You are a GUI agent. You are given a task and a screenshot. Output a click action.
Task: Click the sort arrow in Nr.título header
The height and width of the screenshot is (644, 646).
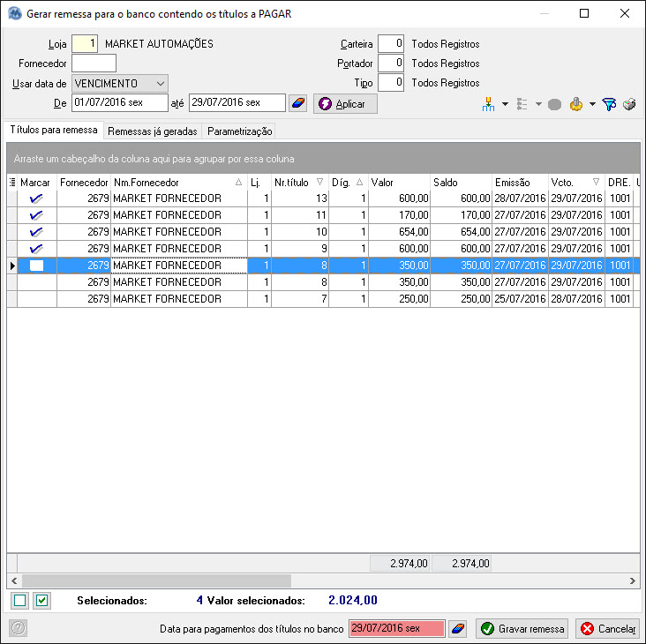(319, 182)
